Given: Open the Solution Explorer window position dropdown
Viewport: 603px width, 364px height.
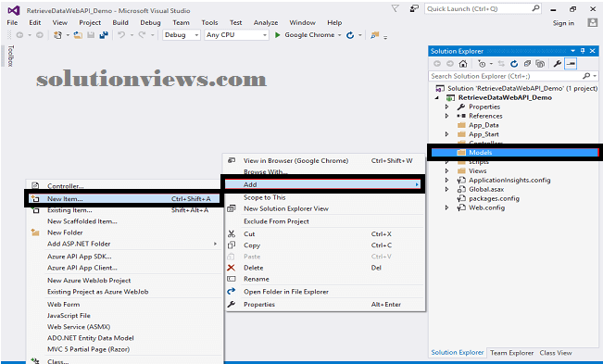Looking at the screenshot, I should [x=573, y=51].
